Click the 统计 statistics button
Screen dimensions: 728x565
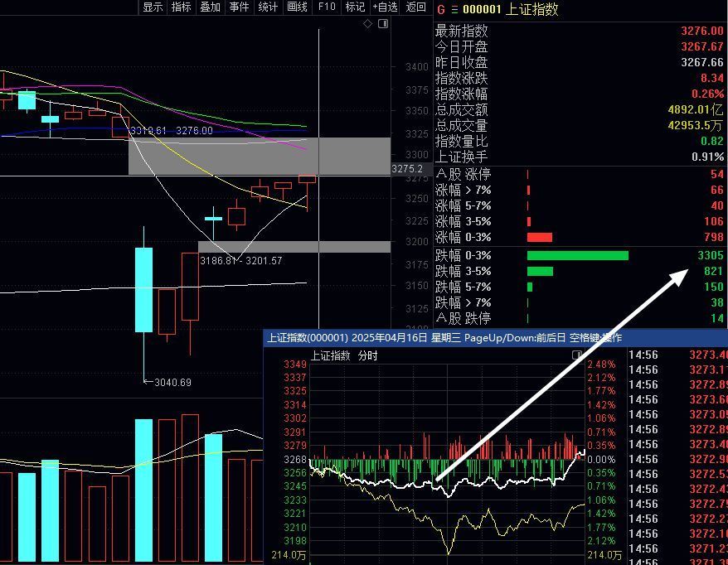pos(268,7)
